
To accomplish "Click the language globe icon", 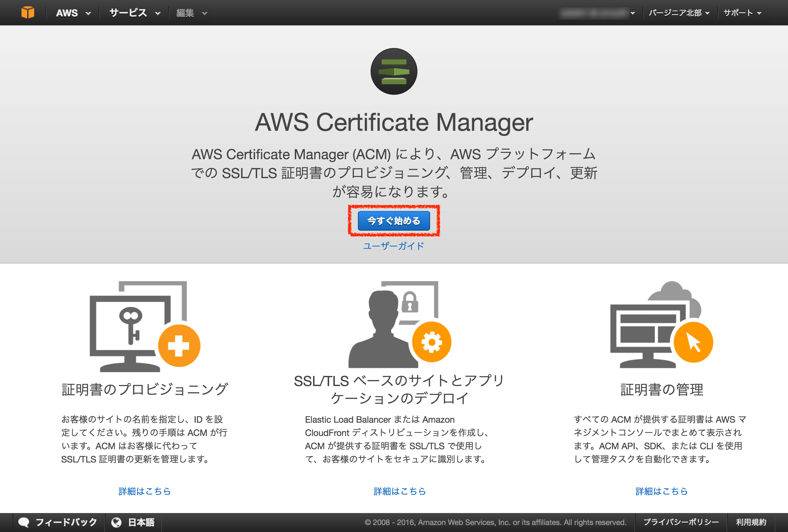I will [117, 522].
